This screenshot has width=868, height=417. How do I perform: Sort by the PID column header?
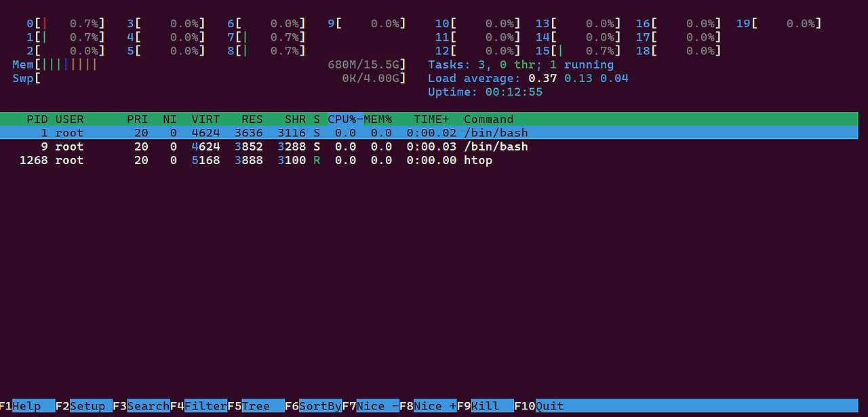37,119
